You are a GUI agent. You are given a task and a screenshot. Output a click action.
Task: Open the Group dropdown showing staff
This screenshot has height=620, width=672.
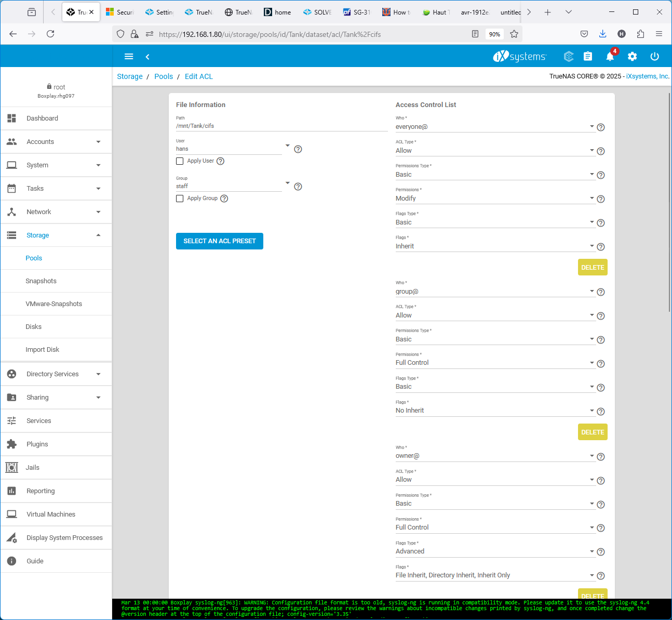[x=233, y=186]
